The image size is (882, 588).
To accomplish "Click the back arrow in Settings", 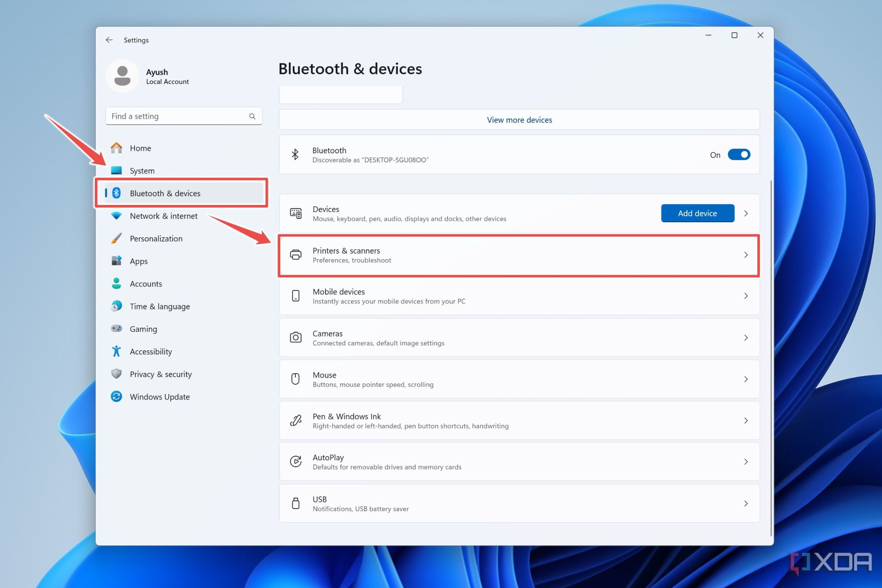I will pos(109,40).
